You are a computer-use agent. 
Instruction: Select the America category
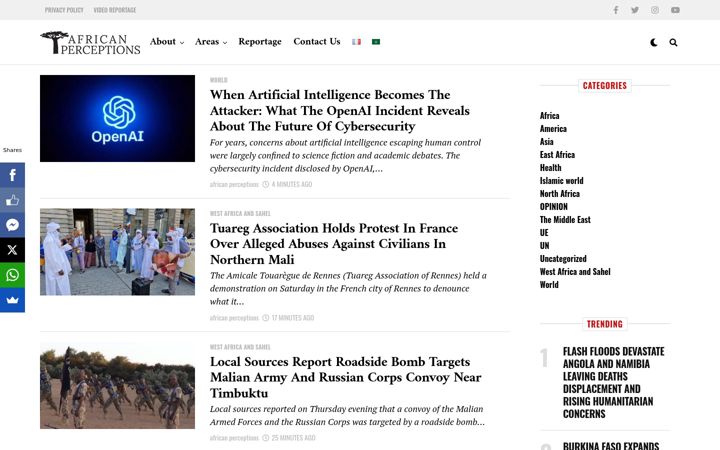click(553, 129)
